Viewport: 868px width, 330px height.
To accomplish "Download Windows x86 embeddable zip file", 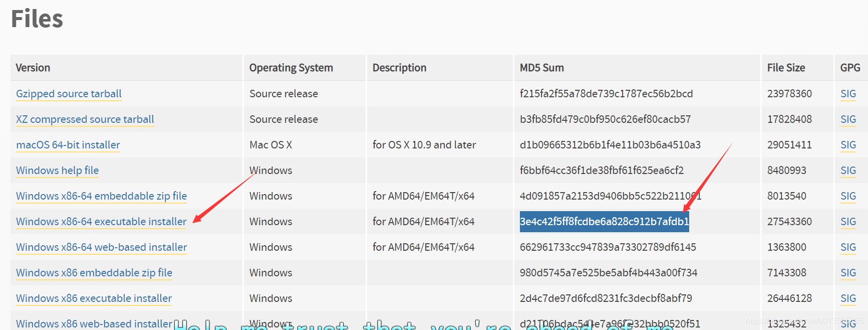I will tap(94, 273).
